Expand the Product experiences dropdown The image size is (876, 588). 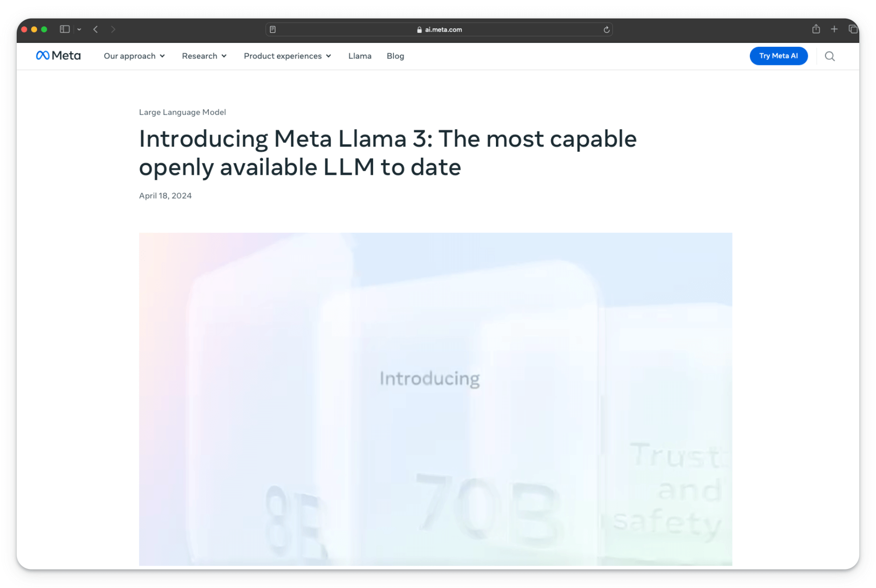pos(288,56)
